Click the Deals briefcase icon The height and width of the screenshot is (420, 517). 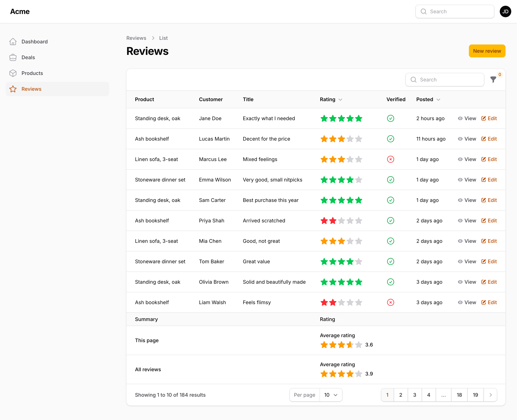tap(13, 57)
